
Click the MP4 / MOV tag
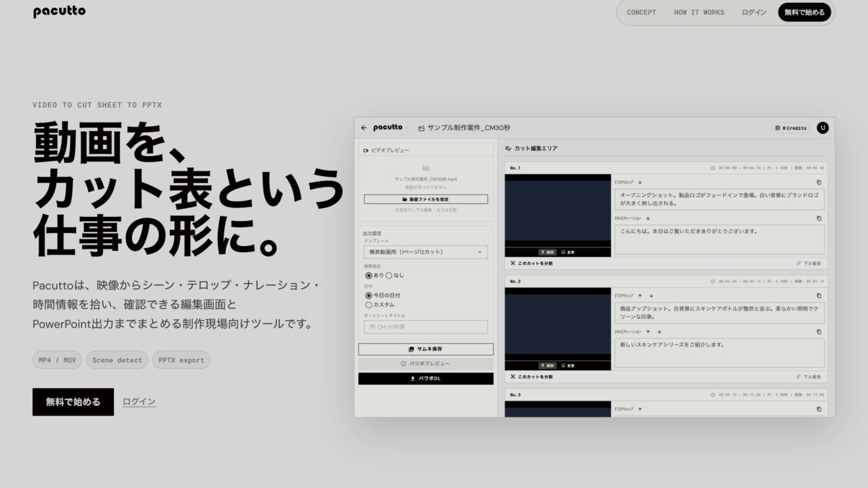[57, 360]
